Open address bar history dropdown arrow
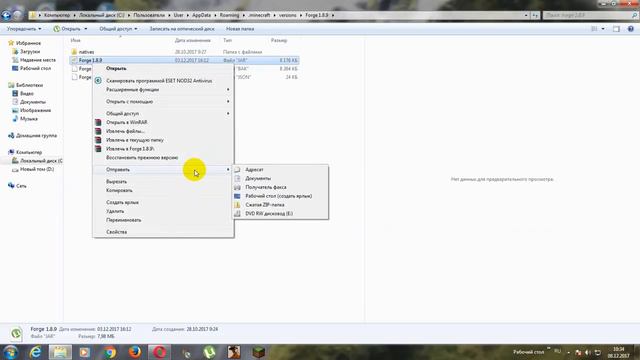The height and width of the screenshot is (360, 640). [526, 15]
